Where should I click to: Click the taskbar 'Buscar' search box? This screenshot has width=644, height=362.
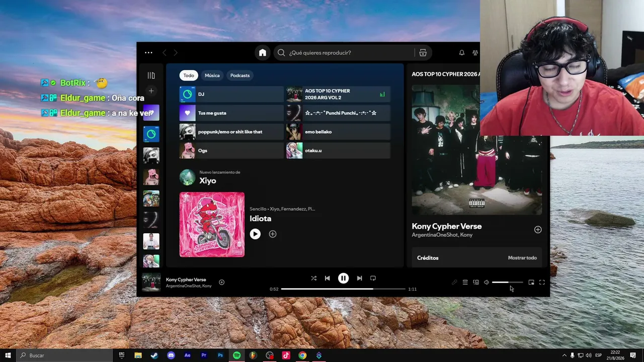click(64, 355)
